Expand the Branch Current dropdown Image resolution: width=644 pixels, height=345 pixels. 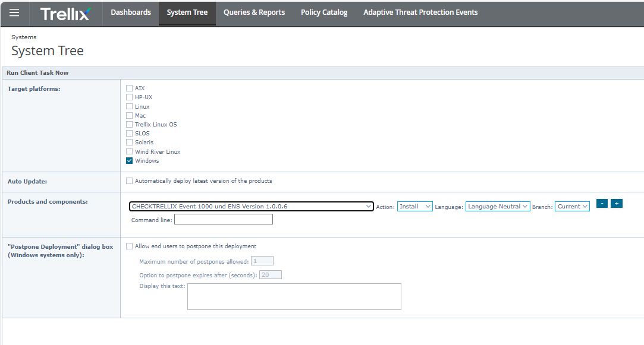tap(572, 207)
